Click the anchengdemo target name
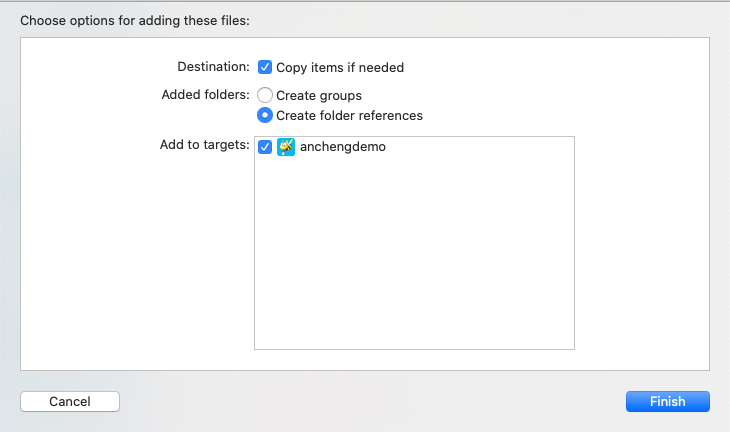 point(342,147)
